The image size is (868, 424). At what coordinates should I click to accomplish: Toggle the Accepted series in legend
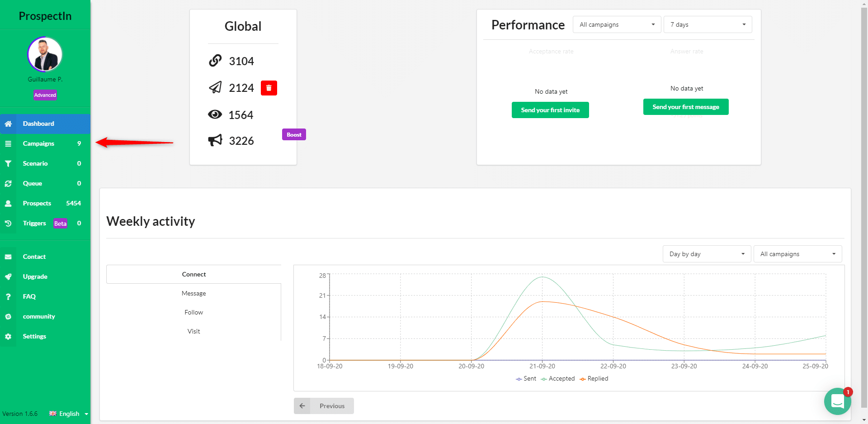pyautogui.click(x=557, y=379)
